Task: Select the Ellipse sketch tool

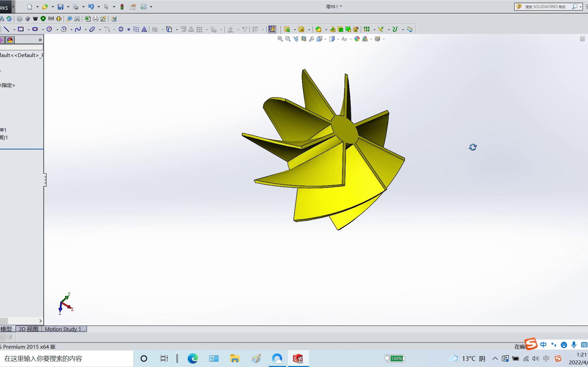Action: click(x=92, y=29)
